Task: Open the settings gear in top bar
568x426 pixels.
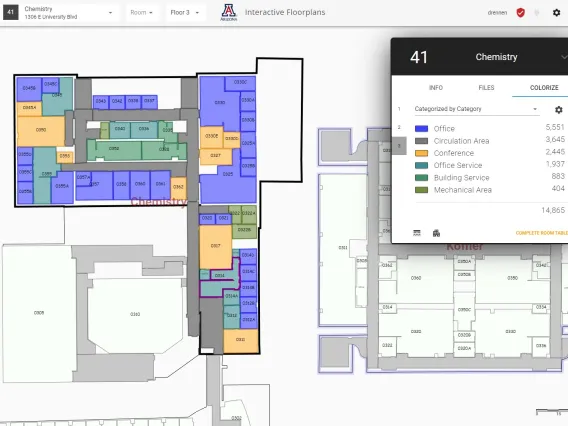Action: click(x=556, y=13)
